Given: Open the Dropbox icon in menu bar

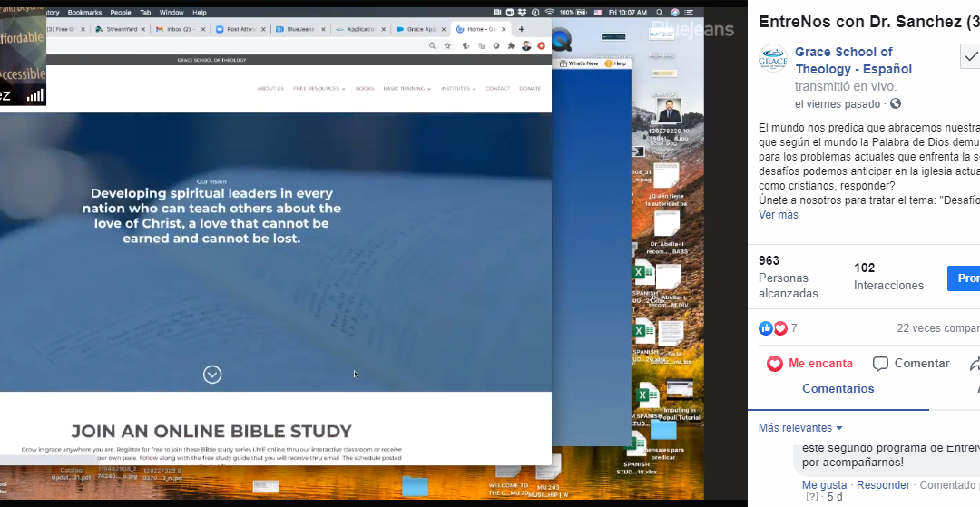Looking at the screenshot, I should coord(523,12).
